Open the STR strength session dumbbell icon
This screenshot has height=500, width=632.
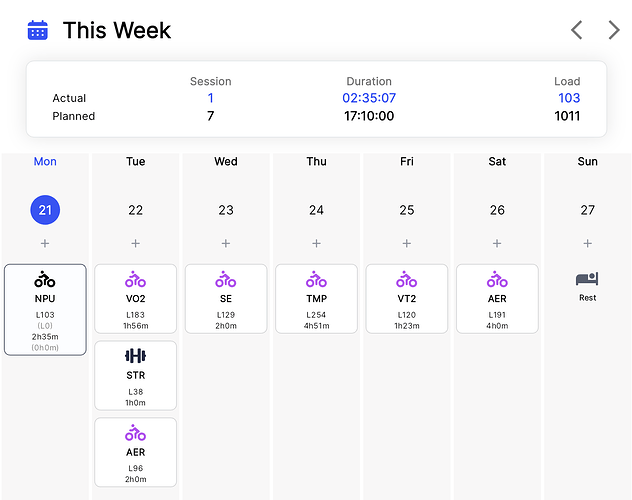135,356
